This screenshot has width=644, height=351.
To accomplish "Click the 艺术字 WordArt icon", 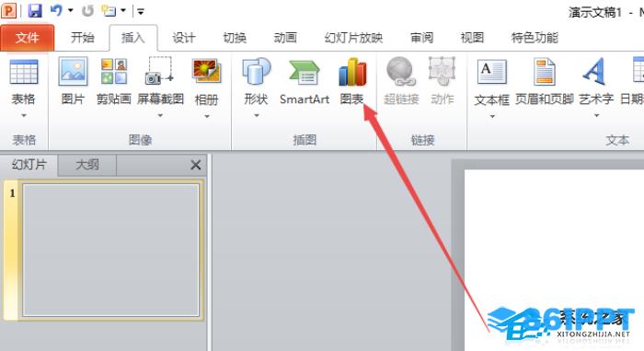I will point(594,72).
